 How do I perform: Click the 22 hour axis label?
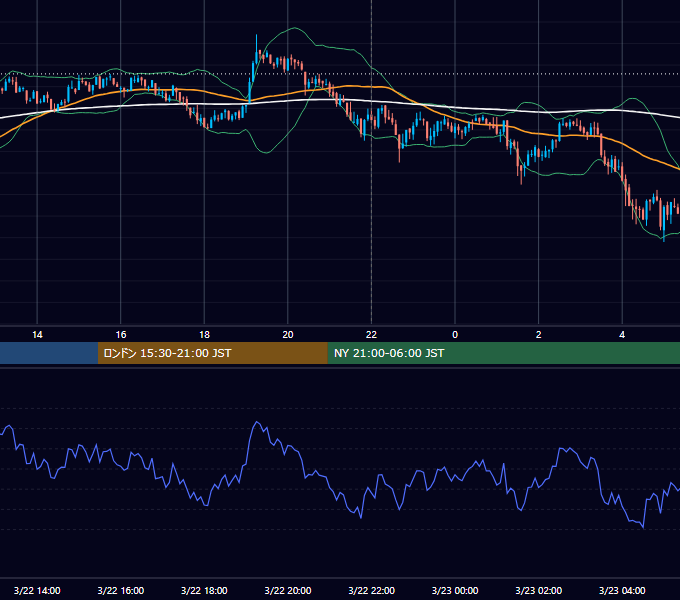coord(371,335)
